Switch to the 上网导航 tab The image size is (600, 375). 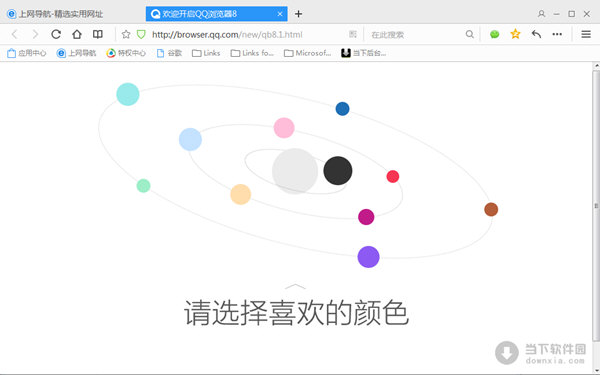coord(55,14)
